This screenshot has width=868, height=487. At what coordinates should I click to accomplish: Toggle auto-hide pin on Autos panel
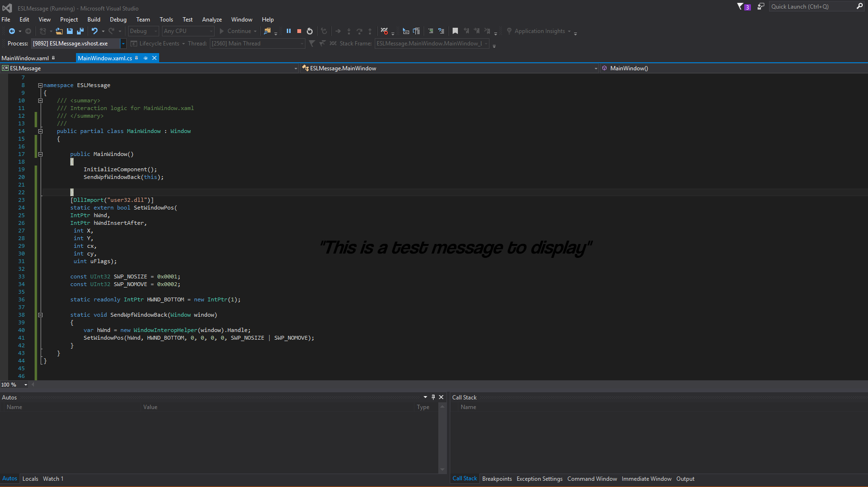[x=433, y=397]
